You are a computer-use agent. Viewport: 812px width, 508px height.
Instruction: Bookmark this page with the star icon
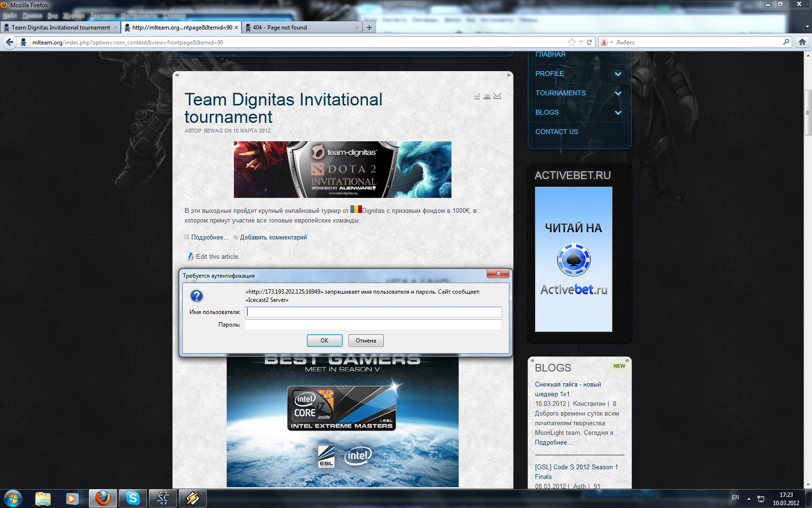[572, 42]
